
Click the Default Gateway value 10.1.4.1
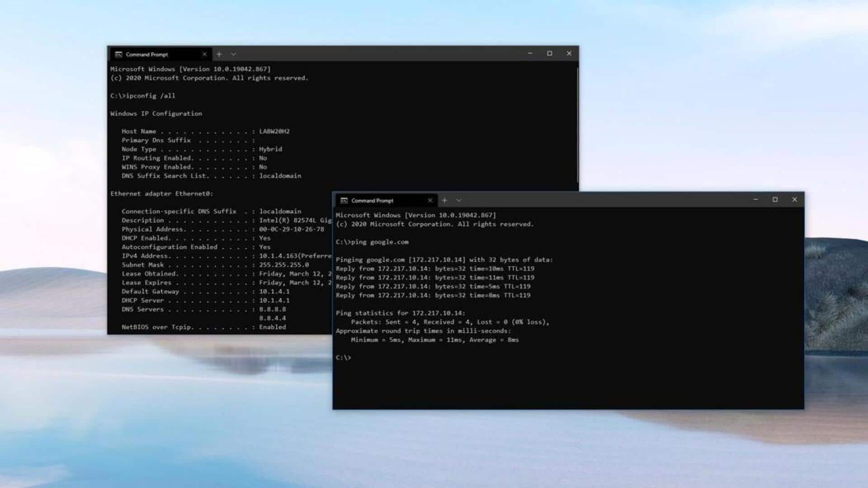click(x=274, y=291)
